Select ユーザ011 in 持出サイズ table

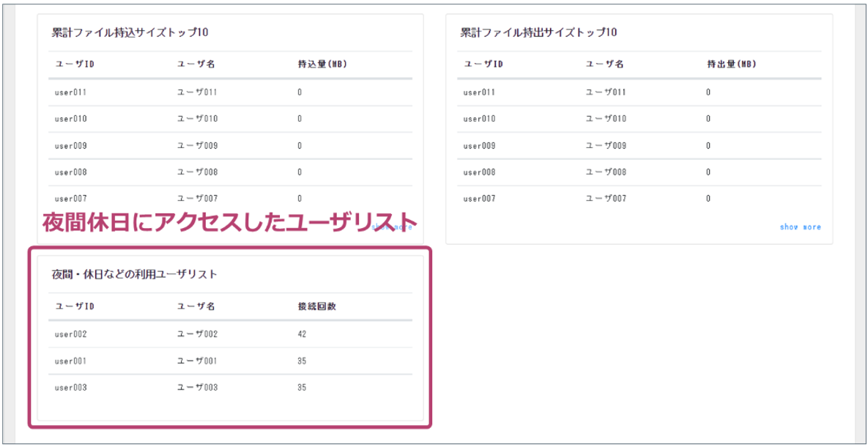(606, 92)
